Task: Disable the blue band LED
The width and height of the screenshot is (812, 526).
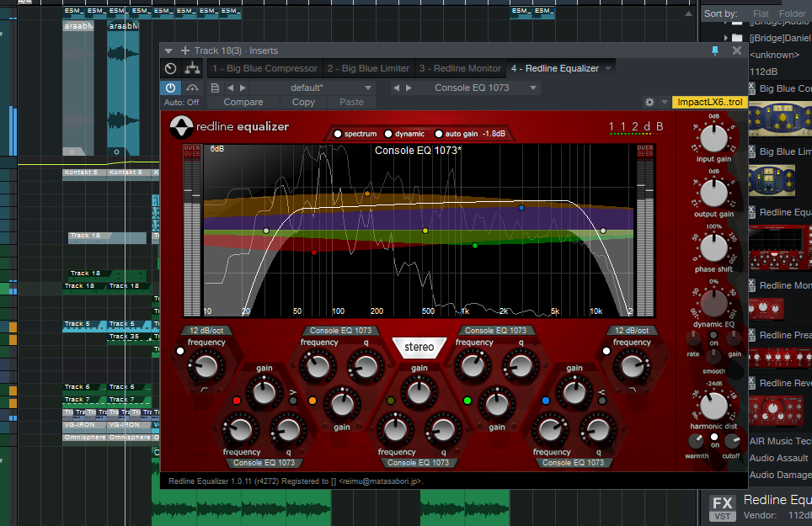Action: tap(545, 401)
